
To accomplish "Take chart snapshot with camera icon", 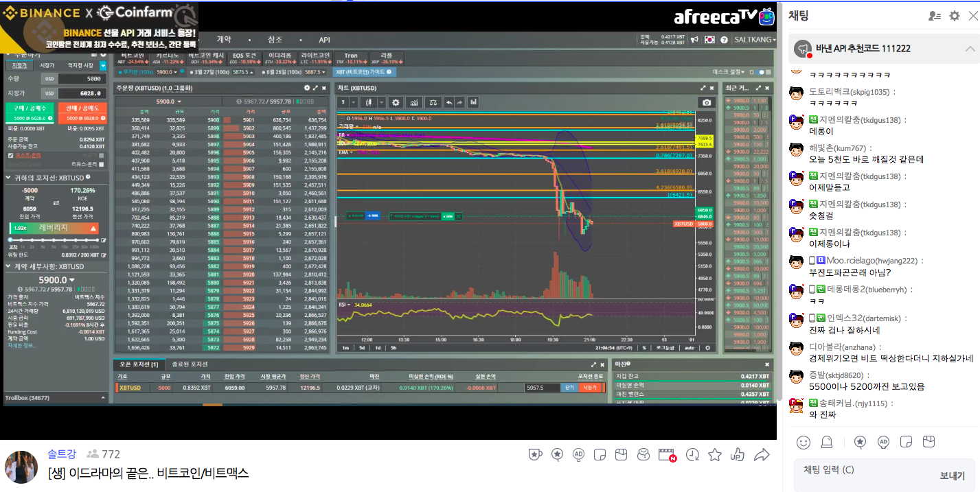I will [705, 102].
